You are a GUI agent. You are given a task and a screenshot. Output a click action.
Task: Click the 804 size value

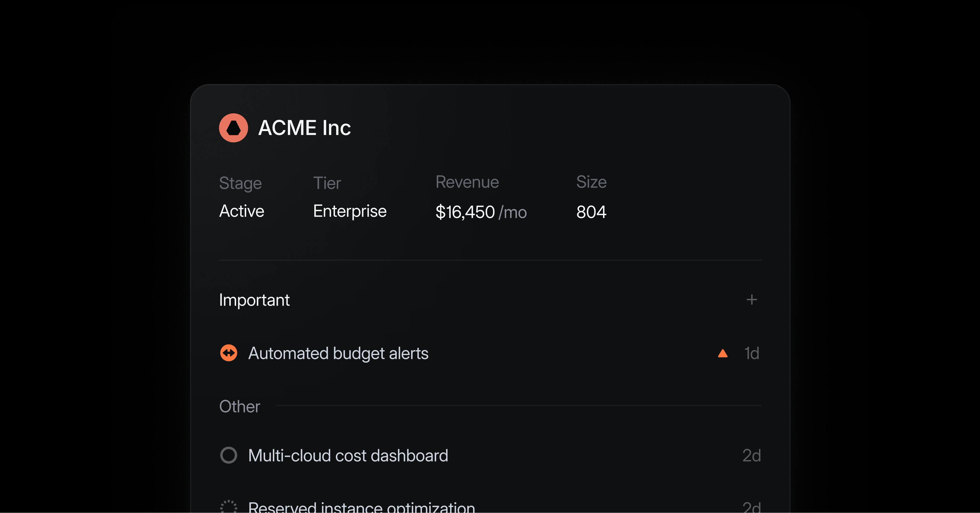point(591,212)
